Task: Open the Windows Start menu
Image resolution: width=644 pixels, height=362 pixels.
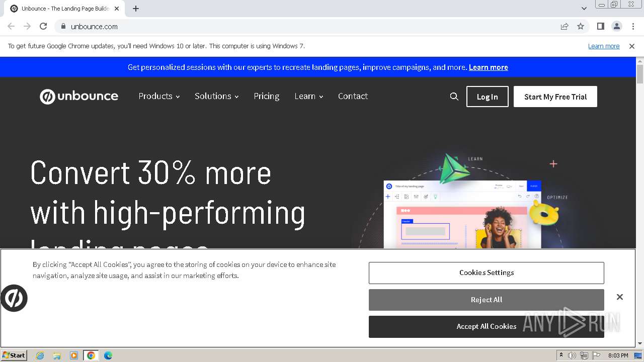Action: pyautogui.click(x=14, y=355)
